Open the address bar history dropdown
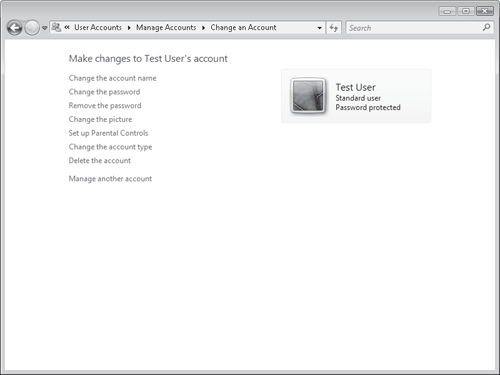This screenshot has height=375, width=500. 319,28
